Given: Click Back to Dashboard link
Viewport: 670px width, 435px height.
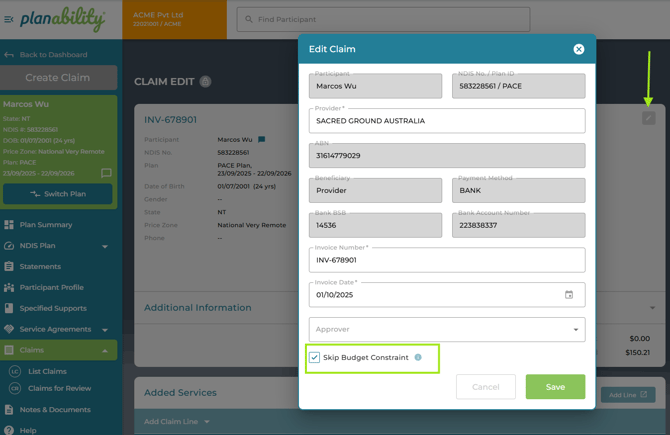Looking at the screenshot, I should coord(53,55).
